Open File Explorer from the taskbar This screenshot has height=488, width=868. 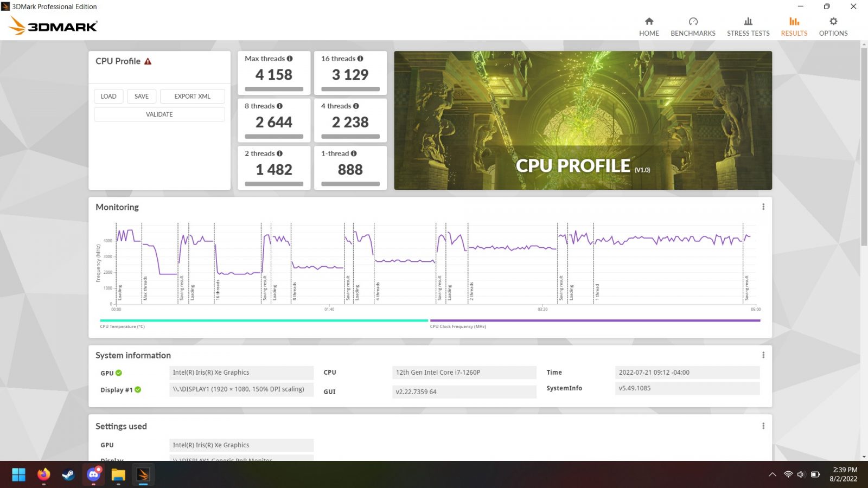tap(118, 474)
